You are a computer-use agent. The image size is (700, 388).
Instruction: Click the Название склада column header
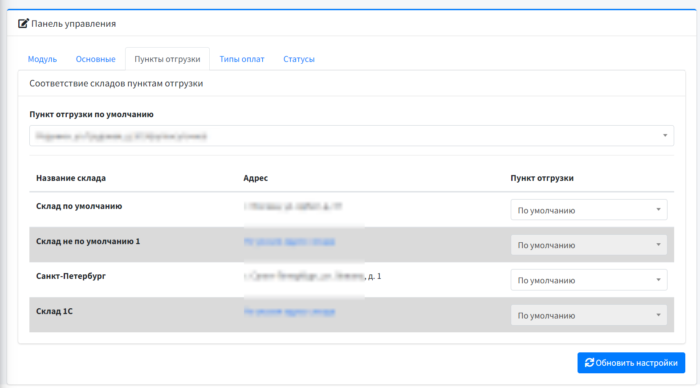point(71,178)
